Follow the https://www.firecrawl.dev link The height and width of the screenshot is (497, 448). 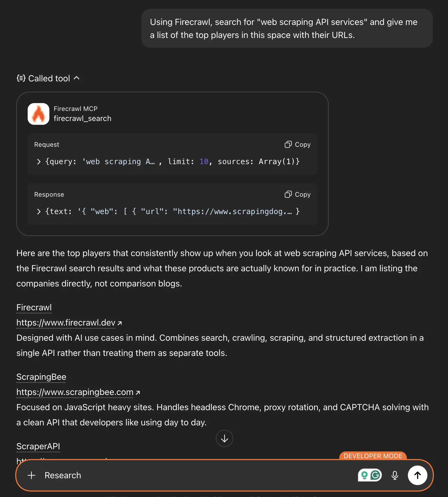coord(66,323)
